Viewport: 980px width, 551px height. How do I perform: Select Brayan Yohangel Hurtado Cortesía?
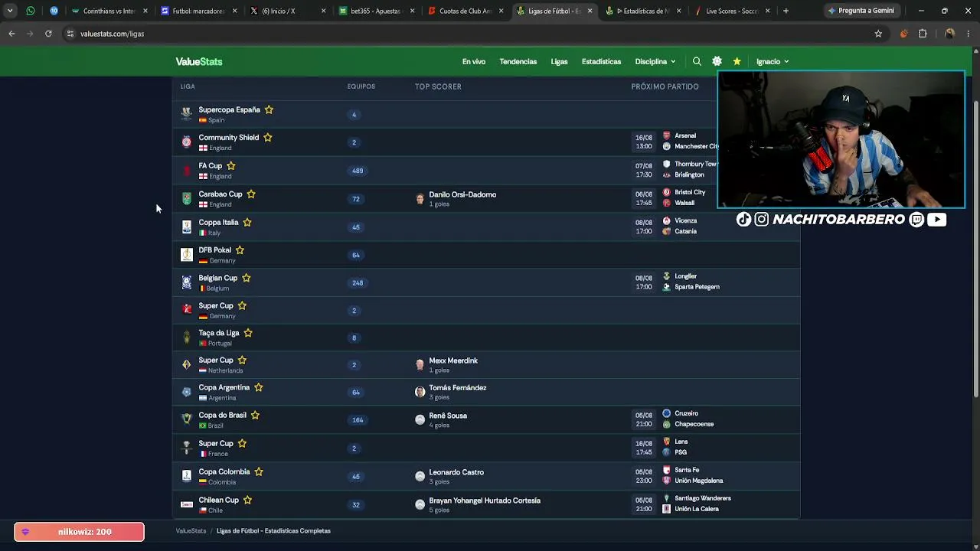485,500
